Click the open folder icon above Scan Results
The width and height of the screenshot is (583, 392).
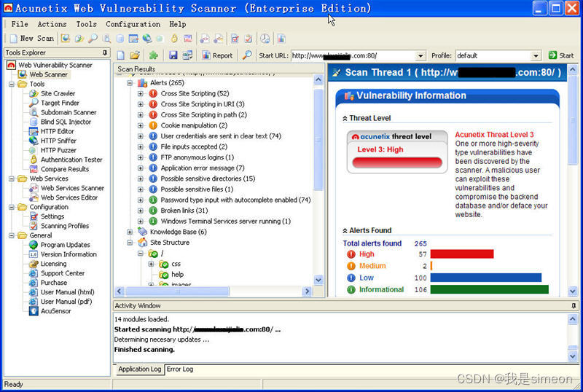point(135,55)
